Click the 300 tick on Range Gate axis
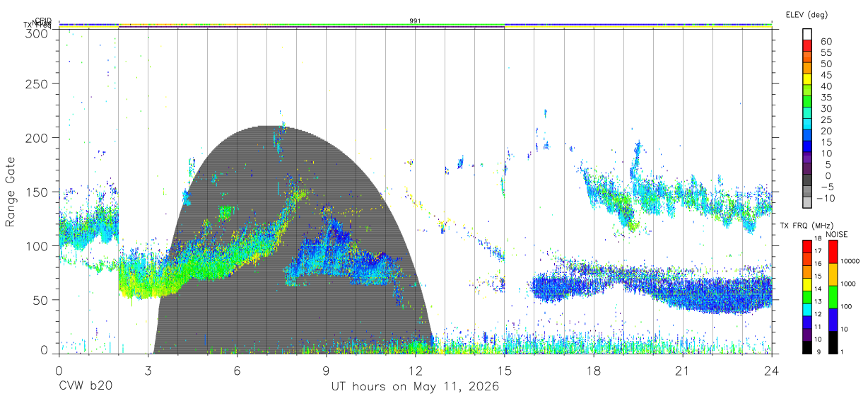868x401 pixels. click(37, 33)
